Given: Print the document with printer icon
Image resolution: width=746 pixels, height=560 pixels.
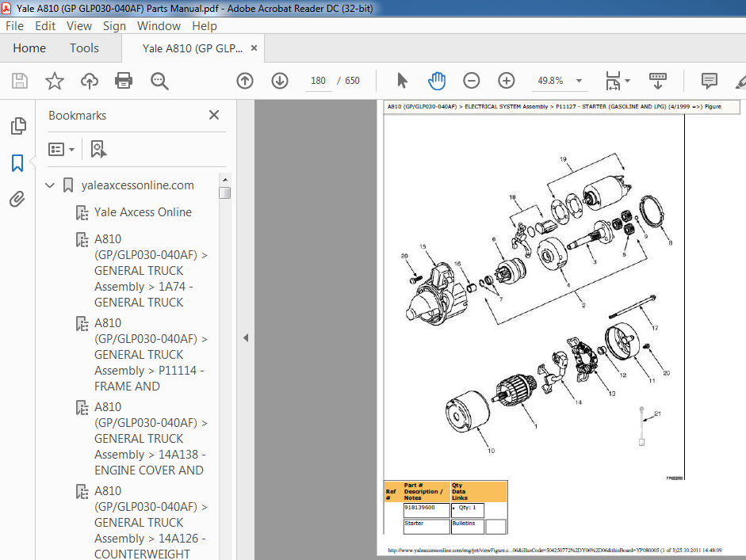Looking at the screenshot, I should tap(124, 81).
